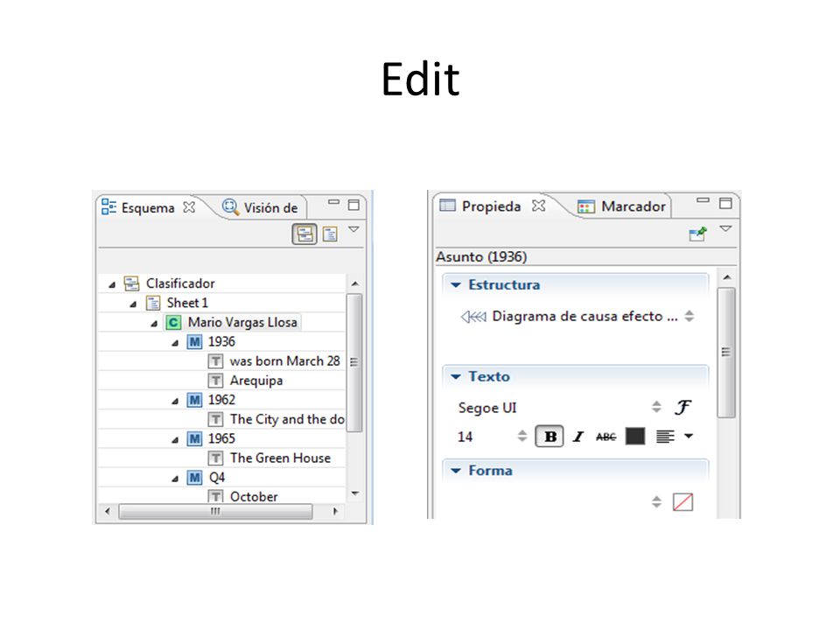840x630 pixels.
Task: Toggle the outline workbook view button
Action: 304,234
